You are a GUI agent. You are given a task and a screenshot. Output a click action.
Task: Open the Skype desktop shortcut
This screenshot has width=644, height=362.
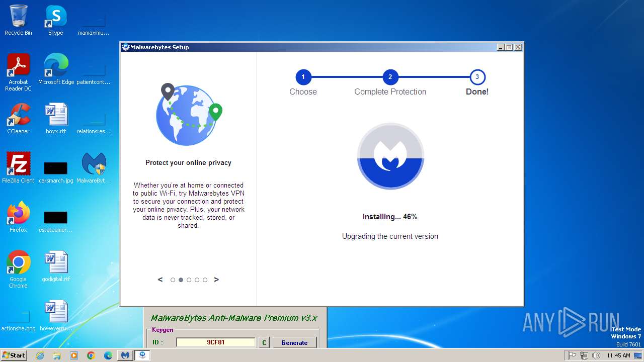56,20
